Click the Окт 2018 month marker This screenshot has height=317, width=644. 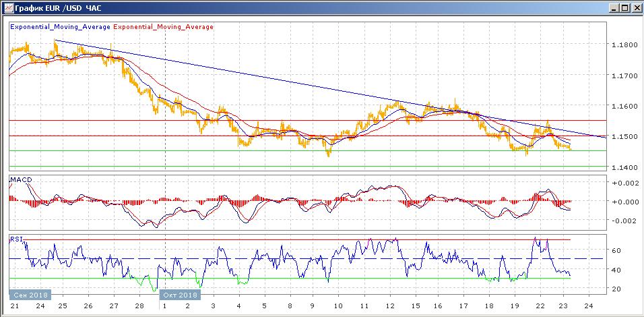click(181, 295)
